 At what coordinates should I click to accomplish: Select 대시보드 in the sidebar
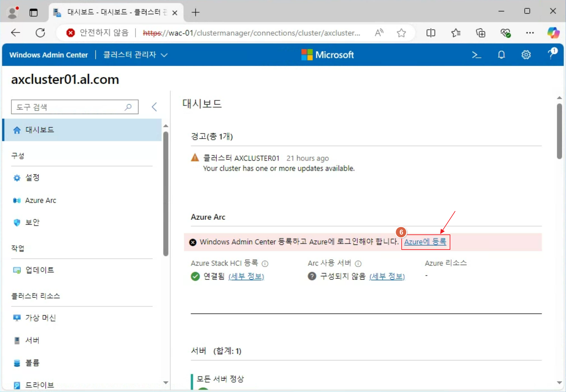click(82, 130)
